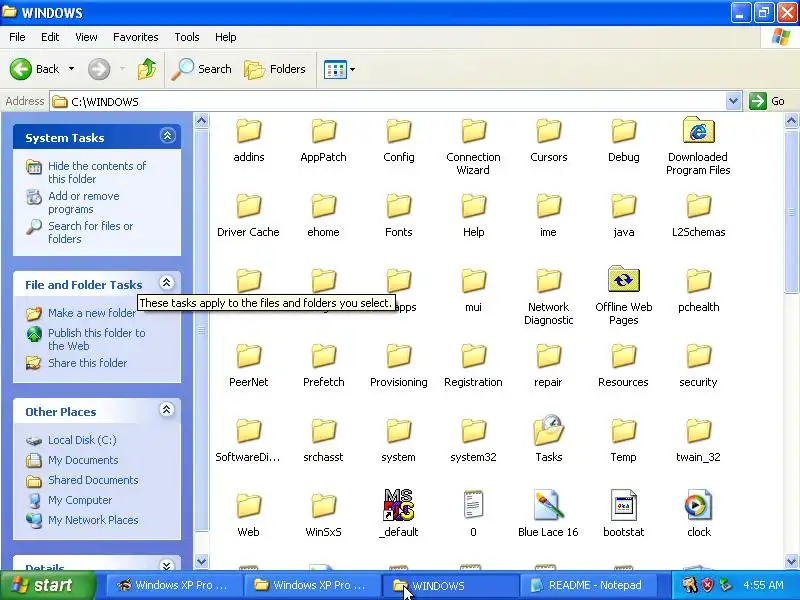Select the clock media file
800x600 pixels.
pyautogui.click(x=698, y=514)
